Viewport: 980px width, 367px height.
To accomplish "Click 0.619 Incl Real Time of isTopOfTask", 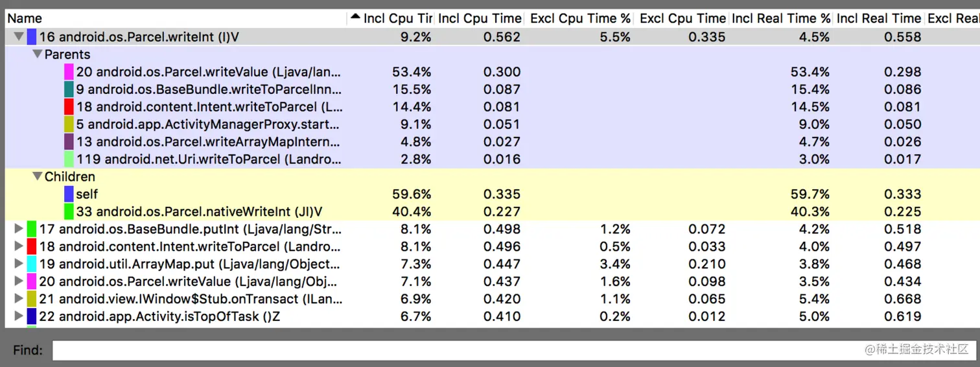I will click(x=902, y=316).
